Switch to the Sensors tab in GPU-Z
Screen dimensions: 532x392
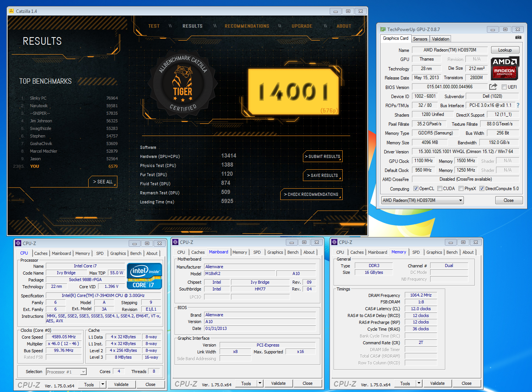[x=420, y=39]
